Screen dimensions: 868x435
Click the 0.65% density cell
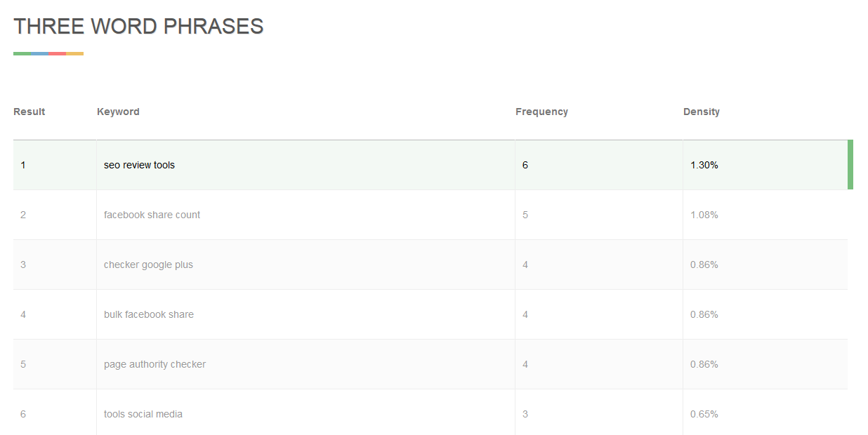pyautogui.click(x=704, y=414)
